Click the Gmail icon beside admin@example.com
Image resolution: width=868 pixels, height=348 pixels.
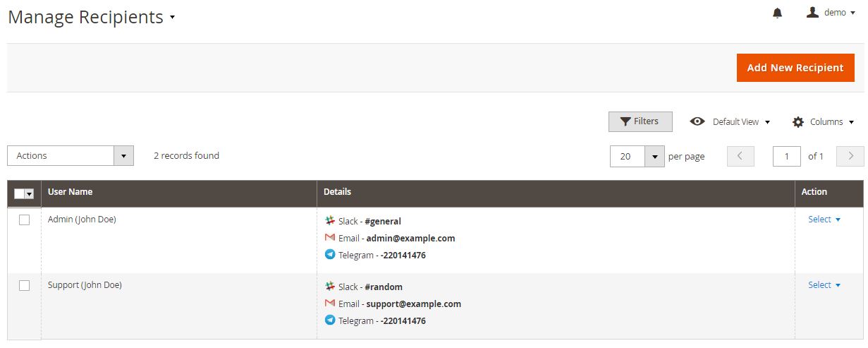[x=330, y=238]
